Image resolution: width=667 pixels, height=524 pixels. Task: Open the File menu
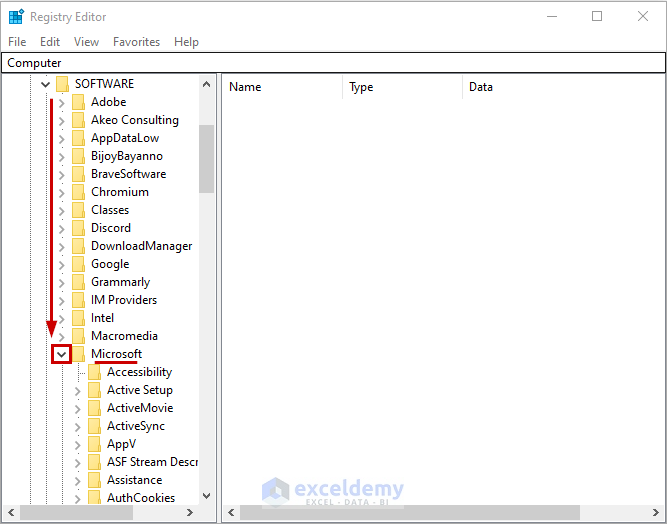17,42
